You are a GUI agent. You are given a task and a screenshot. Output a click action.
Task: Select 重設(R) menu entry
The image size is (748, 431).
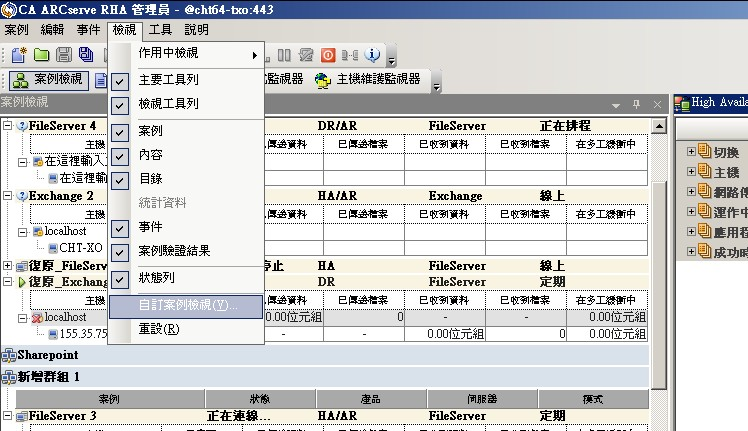pos(186,330)
